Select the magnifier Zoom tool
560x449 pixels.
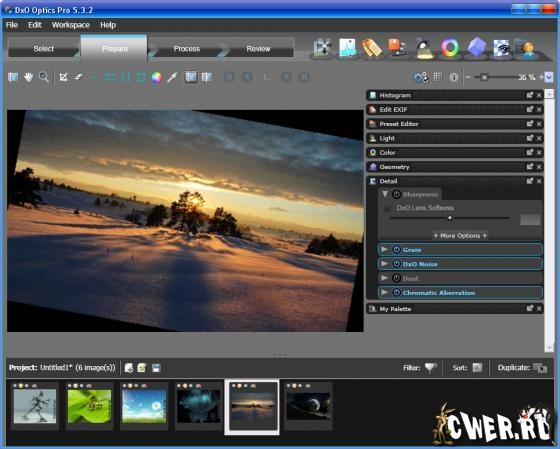(44, 77)
